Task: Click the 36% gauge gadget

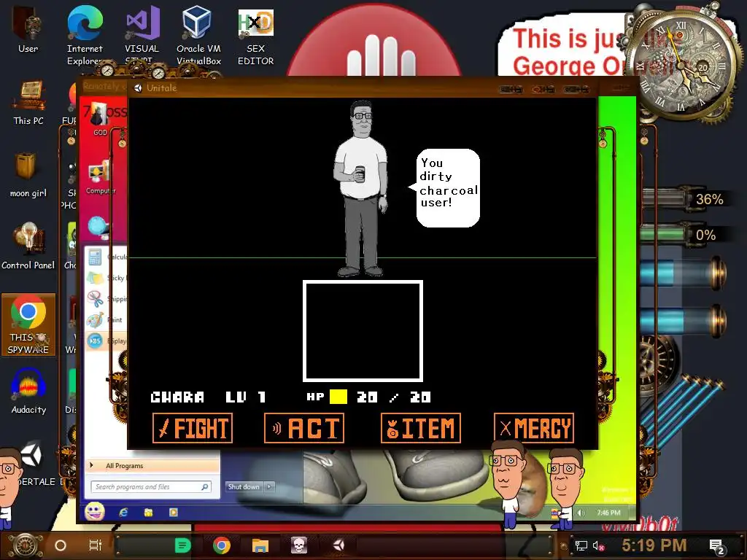Action: point(686,199)
